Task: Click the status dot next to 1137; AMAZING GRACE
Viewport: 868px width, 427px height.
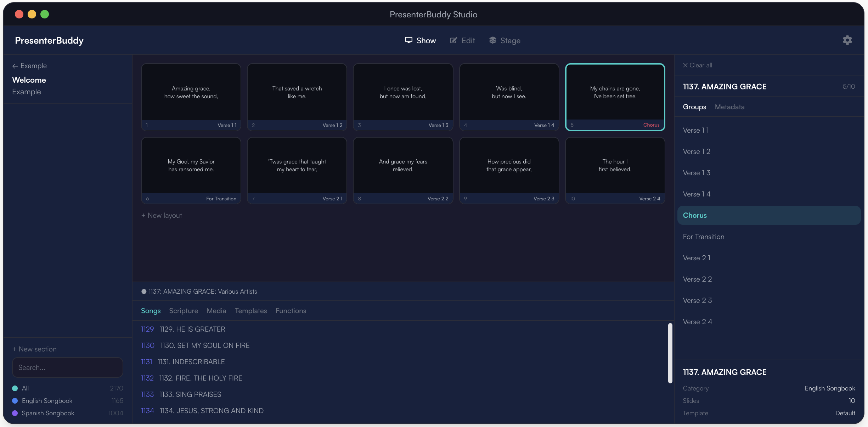Action: [144, 291]
